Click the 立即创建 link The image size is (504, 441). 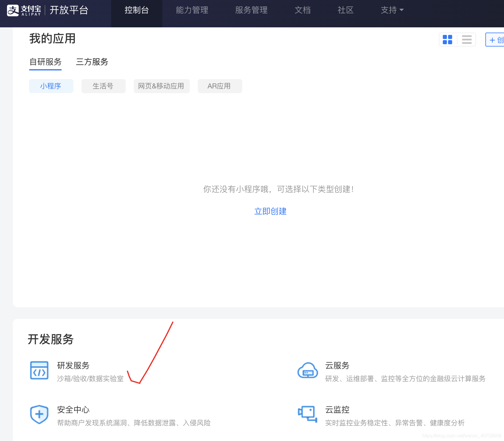(x=270, y=211)
